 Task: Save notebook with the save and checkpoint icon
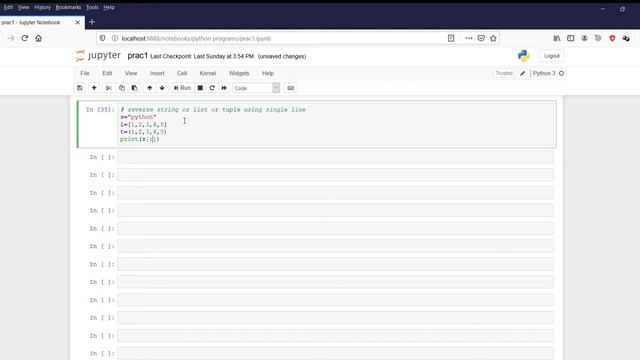click(80, 88)
